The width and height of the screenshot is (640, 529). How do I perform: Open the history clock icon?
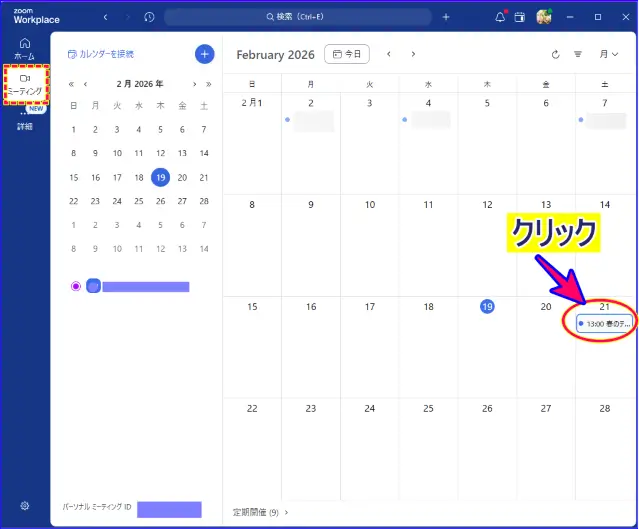(149, 17)
